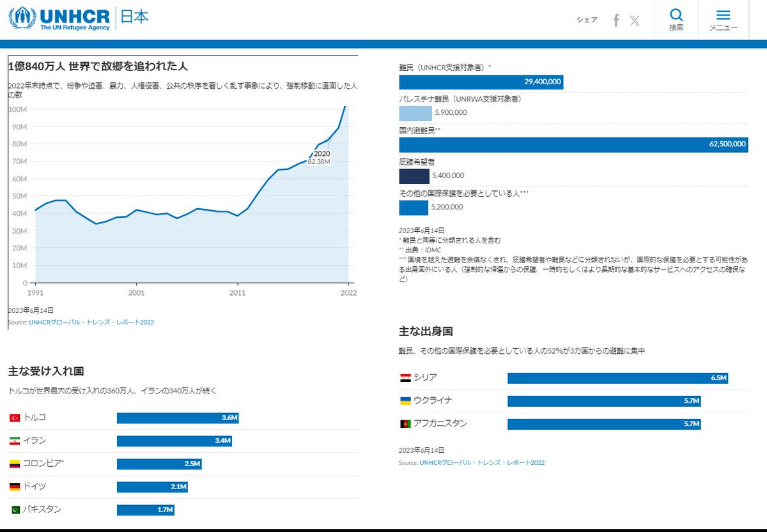The width and height of the screenshot is (767, 532).
Task: Click the Germany 2.1M bar
Action: tap(152, 487)
